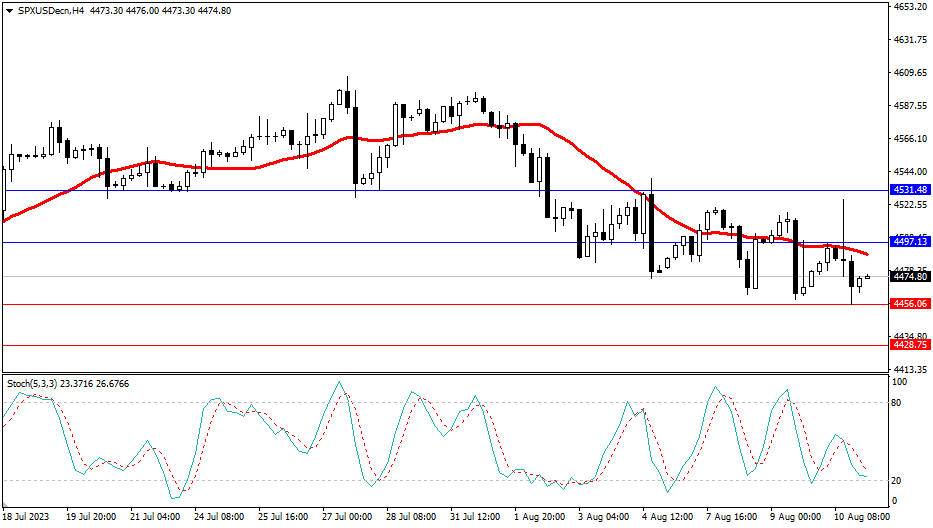Screen dimensions: 933x528
Task: Click the 27 Jul 00:00 time axis label
Action: pos(347,517)
